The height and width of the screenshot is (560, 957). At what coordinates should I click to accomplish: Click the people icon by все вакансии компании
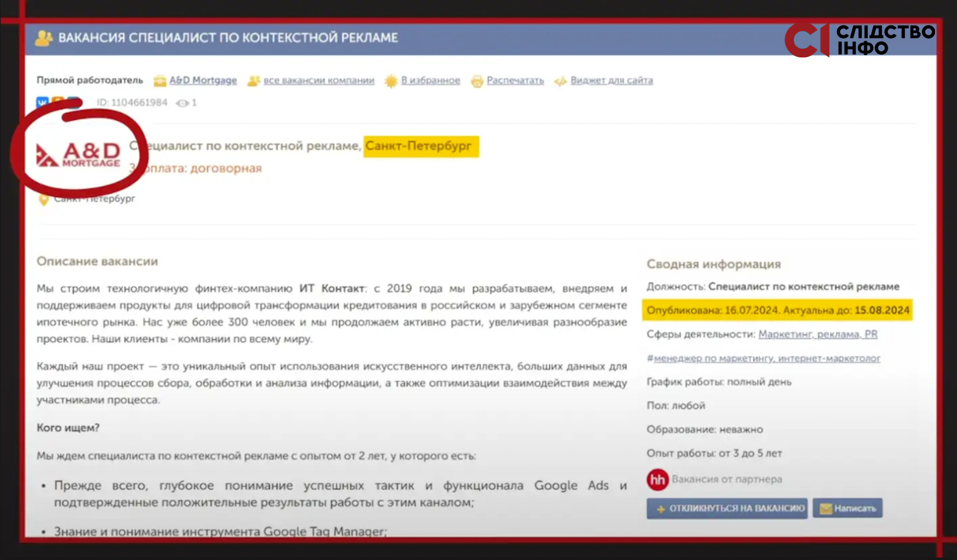(x=253, y=81)
